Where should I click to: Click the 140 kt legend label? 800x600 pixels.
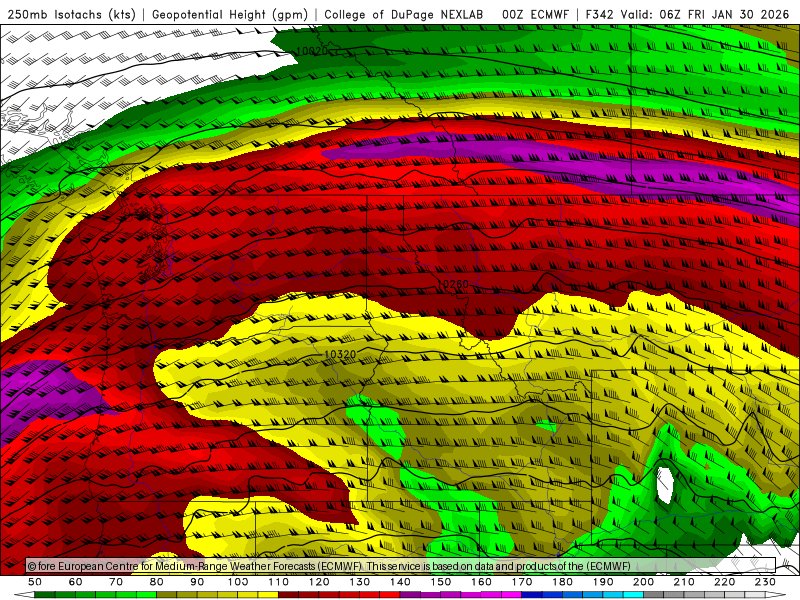[401, 582]
